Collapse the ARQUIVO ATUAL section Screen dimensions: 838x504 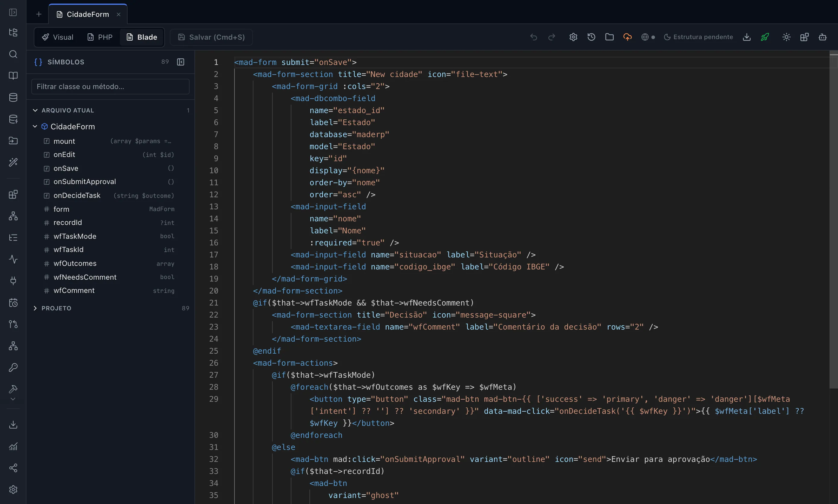pos(35,110)
